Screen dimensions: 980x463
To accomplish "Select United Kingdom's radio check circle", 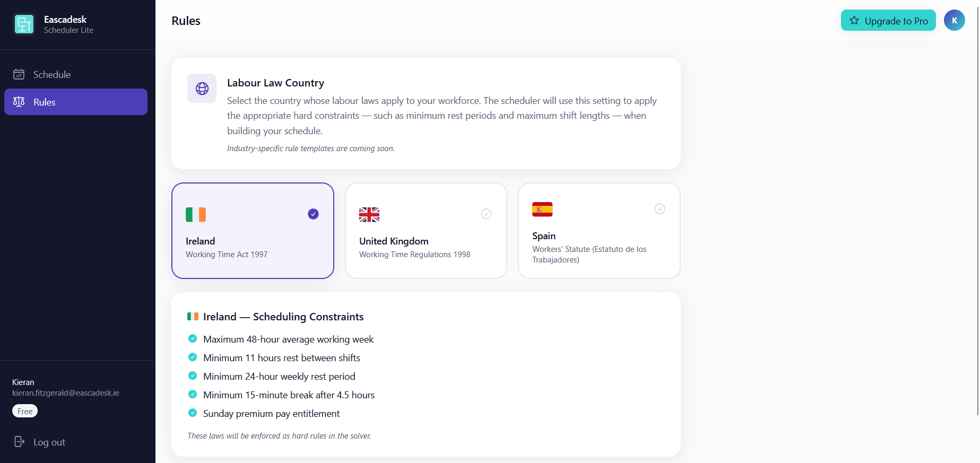I will pos(486,214).
